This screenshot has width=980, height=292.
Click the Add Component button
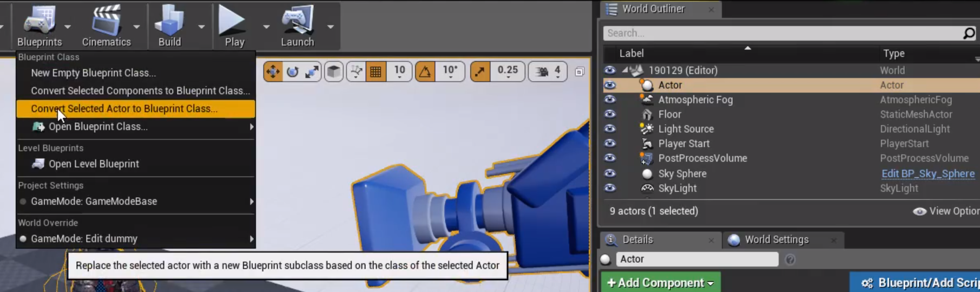(x=661, y=282)
